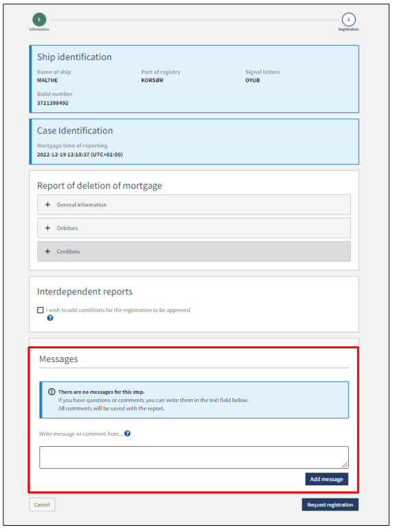Click the step 1 Information circle
Image resolution: width=393 pixels, height=532 pixels.
click(39, 20)
